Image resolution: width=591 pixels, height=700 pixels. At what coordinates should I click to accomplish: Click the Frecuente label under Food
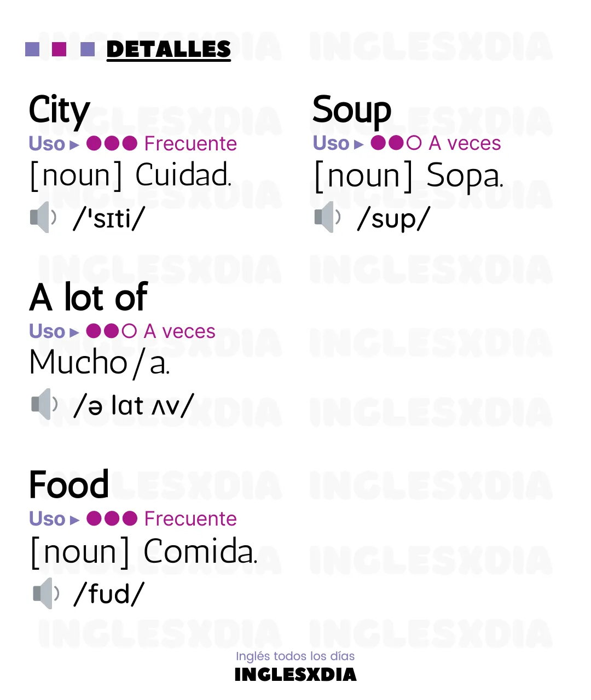[x=190, y=518]
